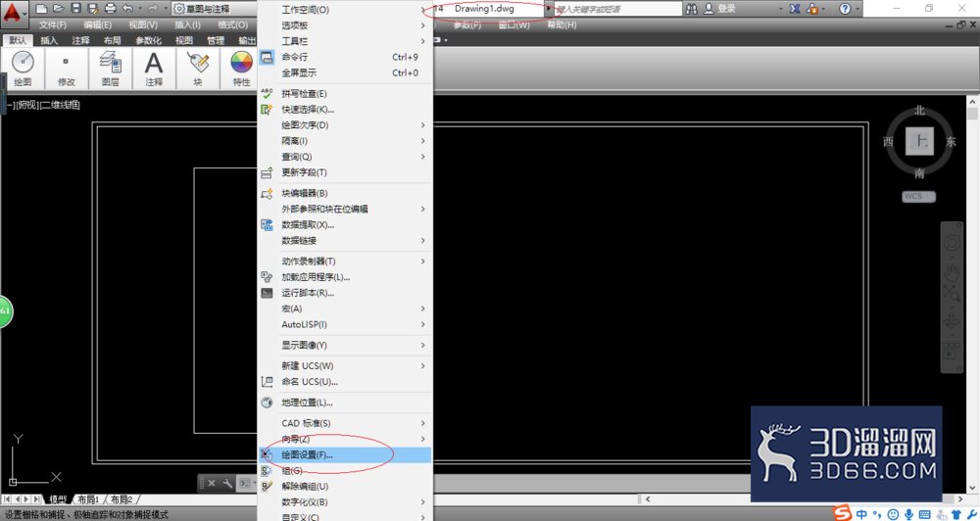The image size is (980, 521).
Task: Click the Open file folder icon
Action: (59, 9)
